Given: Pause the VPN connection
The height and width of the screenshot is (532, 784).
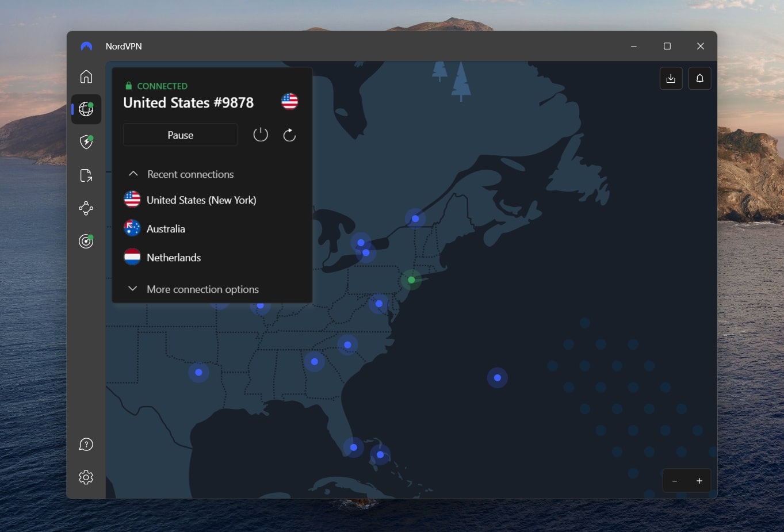Looking at the screenshot, I should coord(180,135).
